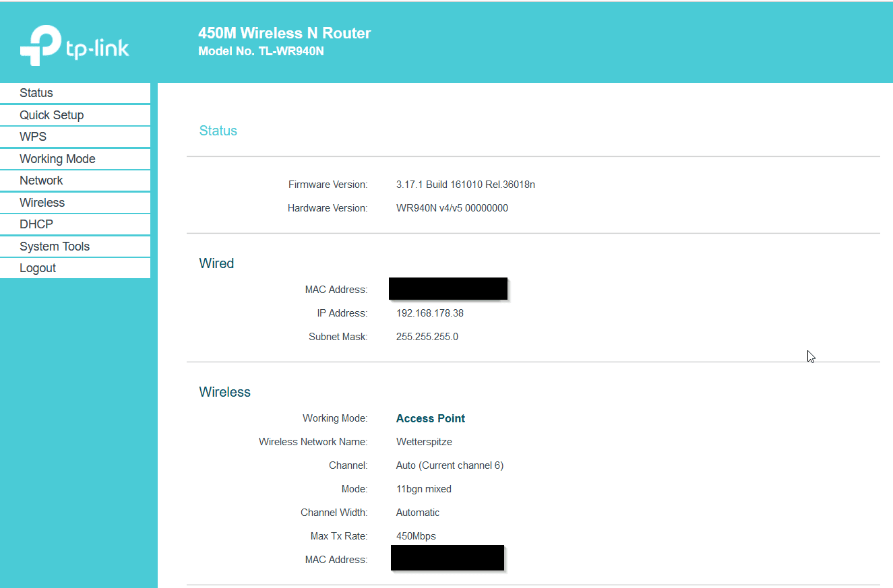The width and height of the screenshot is (893, 588).
Task: Click the 'Subnet Mask:' label
Action: 338,337
